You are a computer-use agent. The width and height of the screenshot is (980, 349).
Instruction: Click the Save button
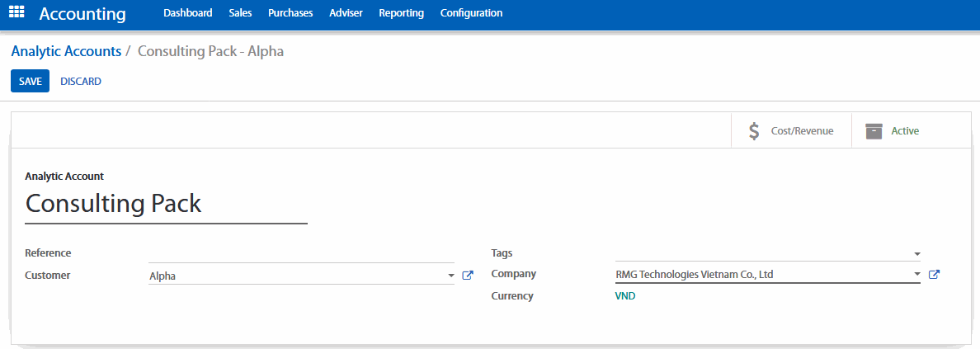coord(31,82)
